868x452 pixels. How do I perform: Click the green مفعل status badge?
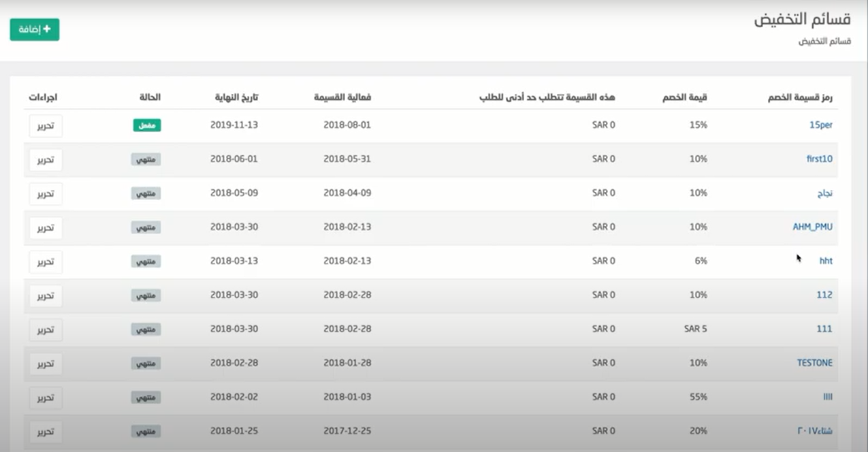[x=147, y=125]
